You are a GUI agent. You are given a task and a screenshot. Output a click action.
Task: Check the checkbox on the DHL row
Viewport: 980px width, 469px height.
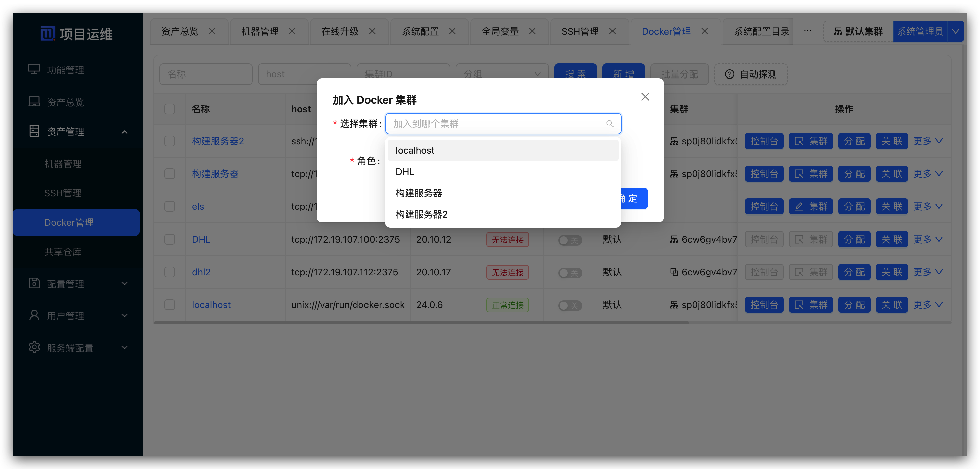(170, 239)
